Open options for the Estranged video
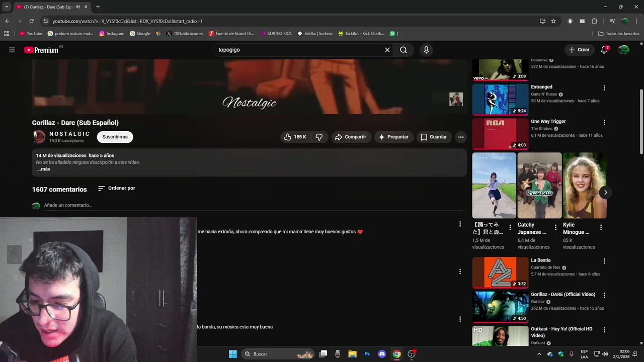 (604, 87)
